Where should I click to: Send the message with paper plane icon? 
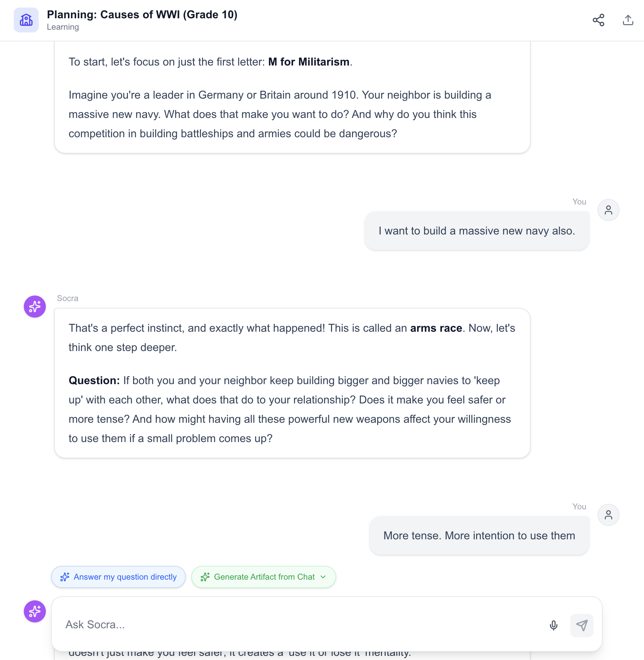pyautogui.click(x=582, y=625)
